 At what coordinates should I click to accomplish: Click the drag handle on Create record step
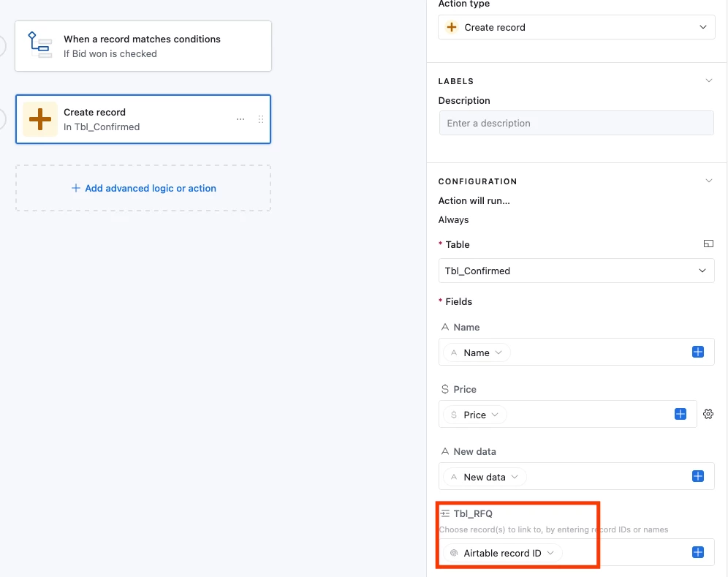[x=260, y=119]
